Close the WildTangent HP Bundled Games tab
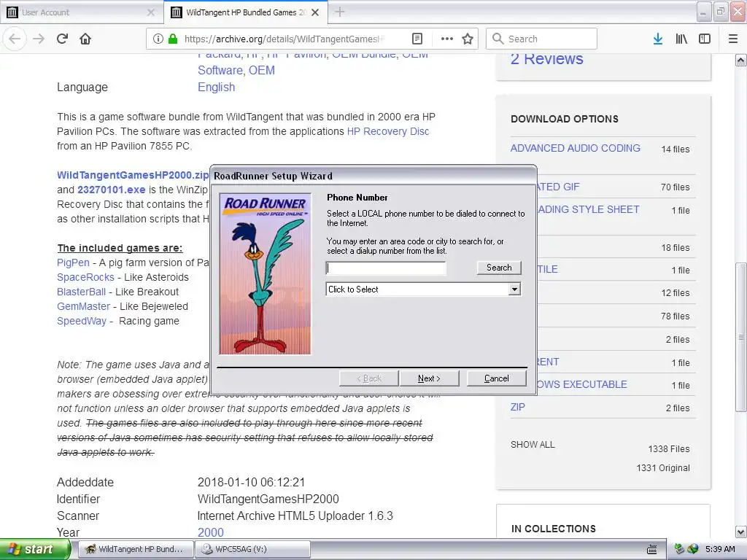 (x=315, y=12)
